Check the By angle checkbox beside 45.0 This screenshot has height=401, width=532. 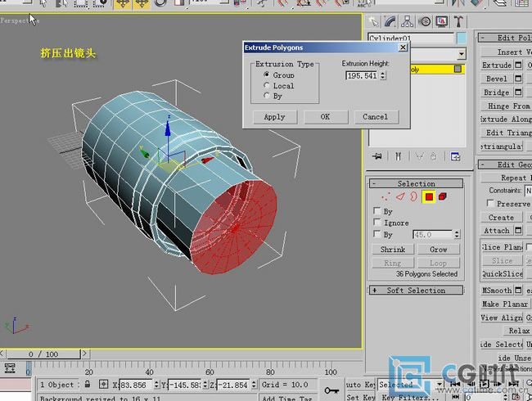tap(376, 234)
